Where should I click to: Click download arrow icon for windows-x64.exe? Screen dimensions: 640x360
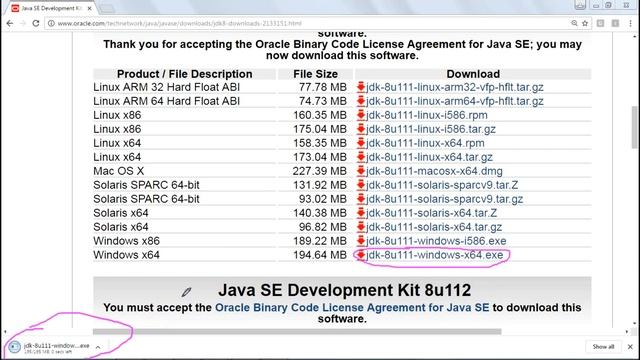pos(360,255)
